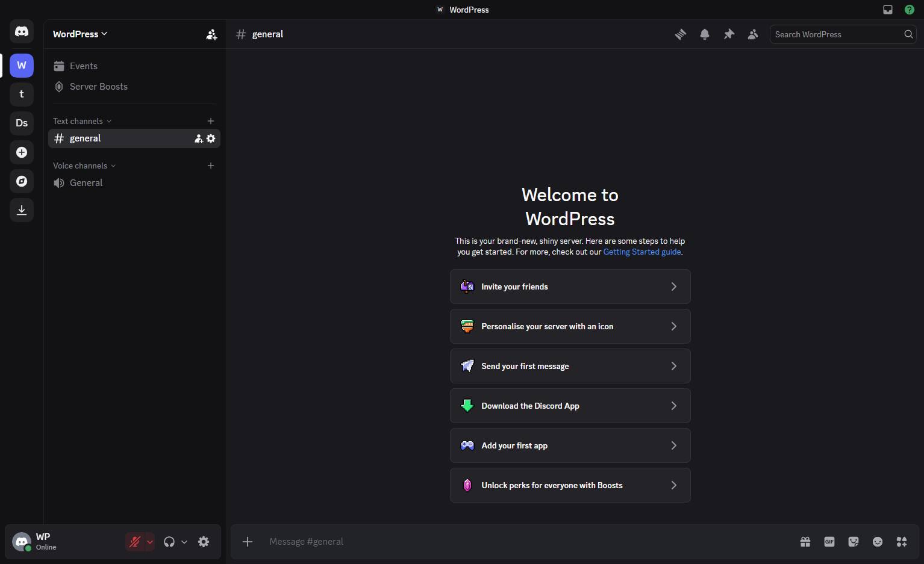The height and width of the screenshot is (564, 924).
Task: Open User Settings gear icon
Action: point(204,542)
